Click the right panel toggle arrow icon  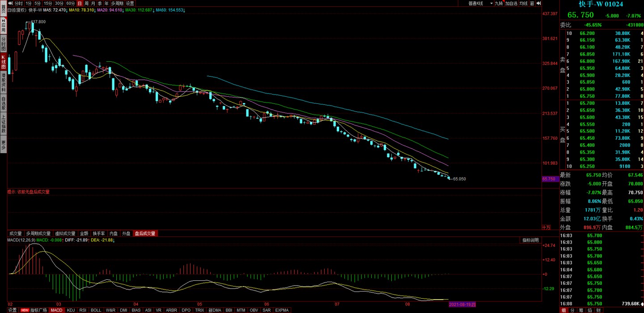pos(539,3)
